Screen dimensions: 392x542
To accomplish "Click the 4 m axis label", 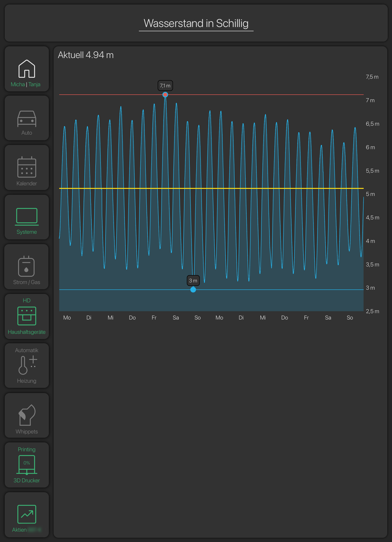I will (x=370, y=241).
